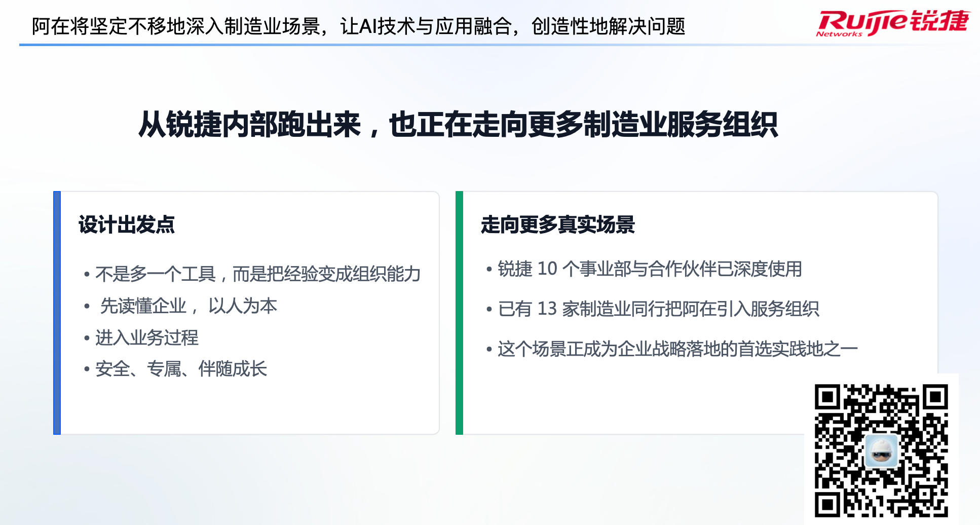This screenshot has width=980, height=525.
Task: Click the blue accent bar on the left card
Action: (x=57, y=313)
